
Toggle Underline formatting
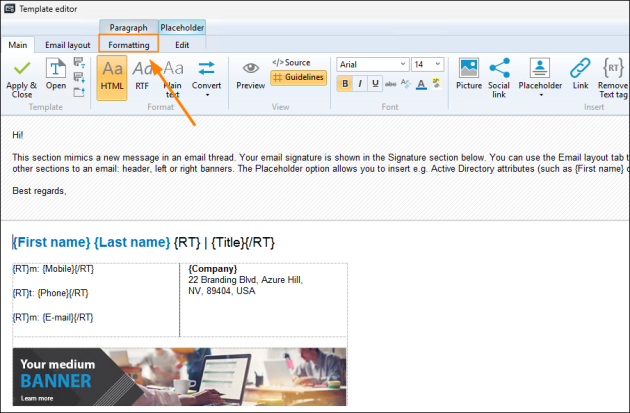tap(375, 84)
